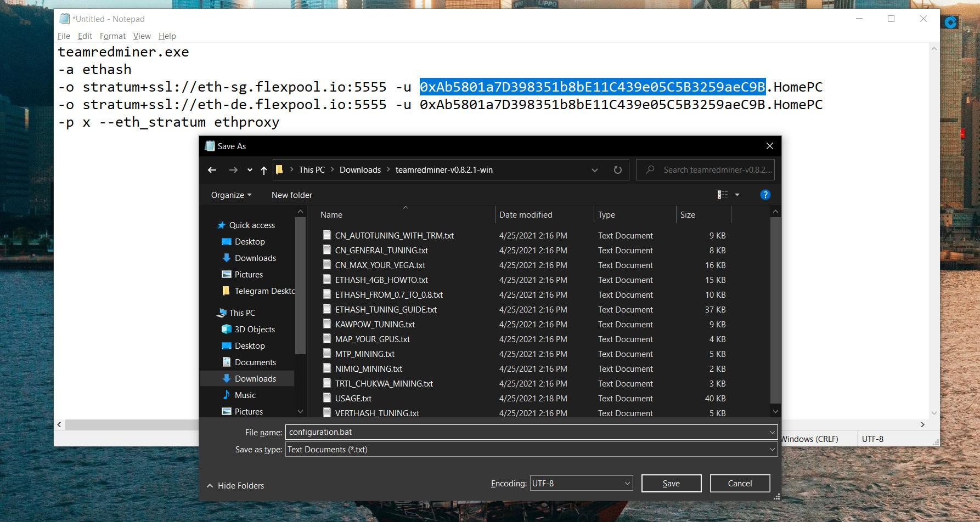Image resolution: width=980 pixels, height=522 pixels.
Task: Click Cancel button in dialog
Action: 740,483
